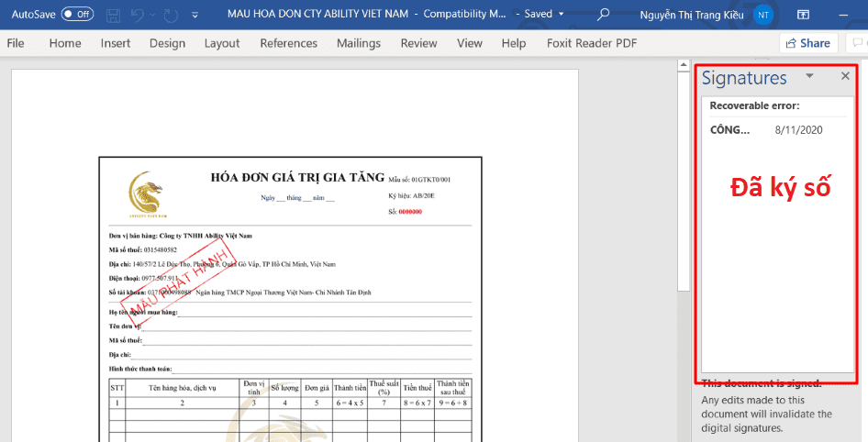Click the 8/11/2020 signature date
This screenshot has width=868, height=442.
[x=798, y=130]
